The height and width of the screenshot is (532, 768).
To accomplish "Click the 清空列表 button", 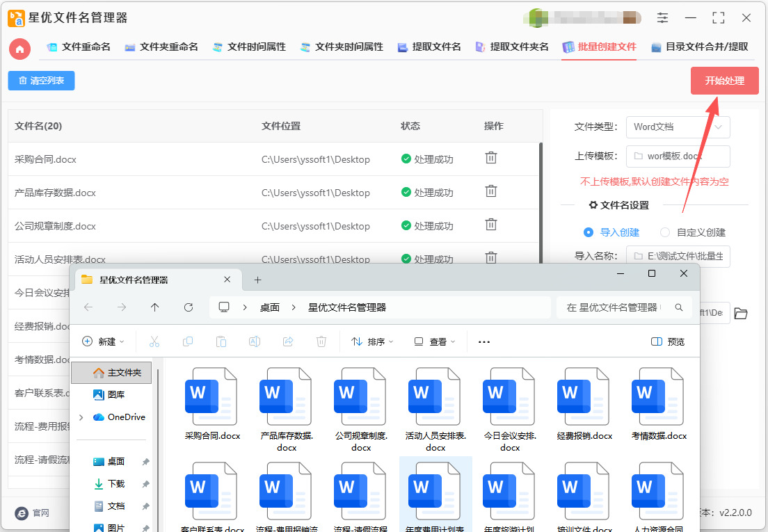I will [41, 81].
